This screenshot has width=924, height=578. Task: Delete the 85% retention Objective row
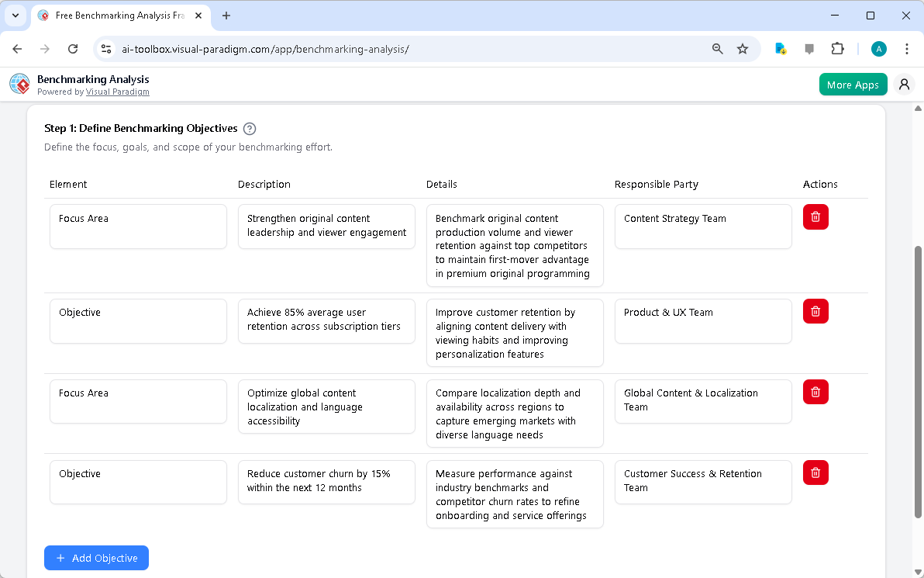click(x=815, y=311)
